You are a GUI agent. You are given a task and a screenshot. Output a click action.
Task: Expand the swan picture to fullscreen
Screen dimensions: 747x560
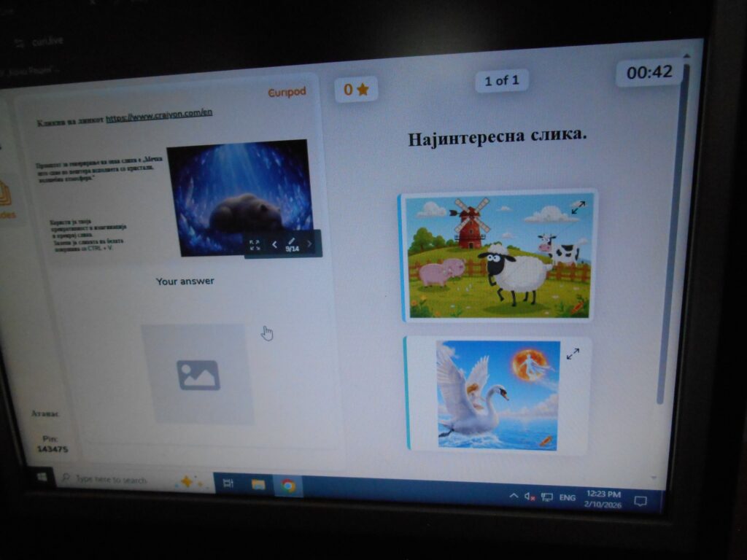pyautogui.click(x=573, y=354)
